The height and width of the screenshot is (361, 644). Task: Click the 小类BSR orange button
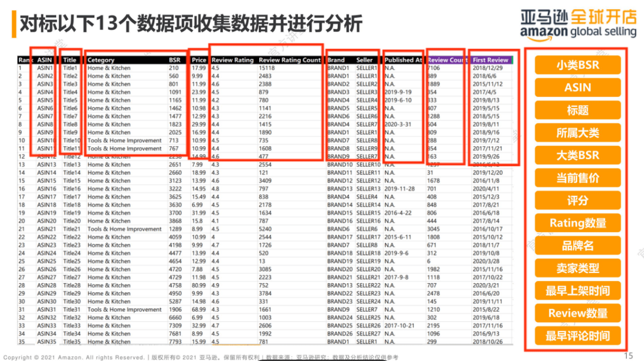[578, 65]
